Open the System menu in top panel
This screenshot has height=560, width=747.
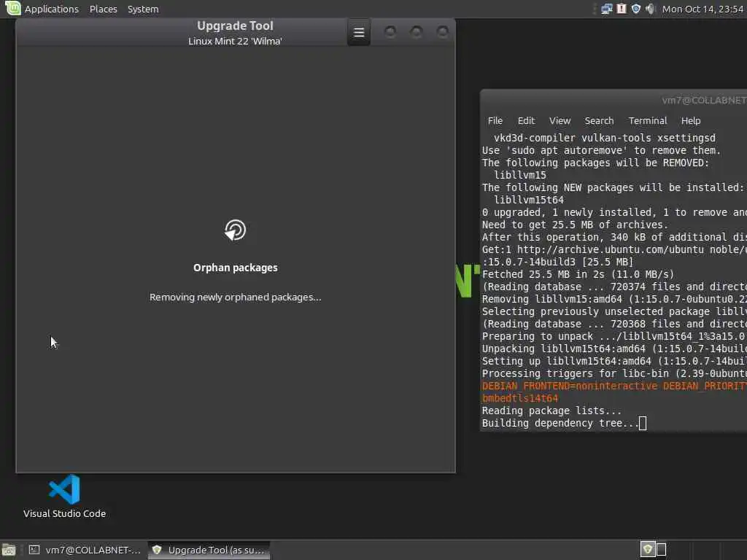143,9
